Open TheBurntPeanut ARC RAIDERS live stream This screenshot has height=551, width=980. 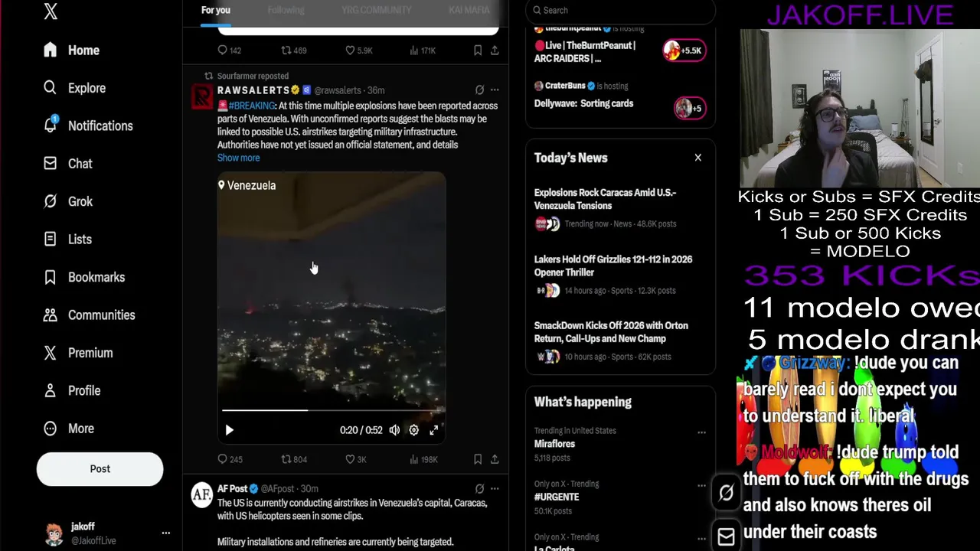click(x=585, y=52)
